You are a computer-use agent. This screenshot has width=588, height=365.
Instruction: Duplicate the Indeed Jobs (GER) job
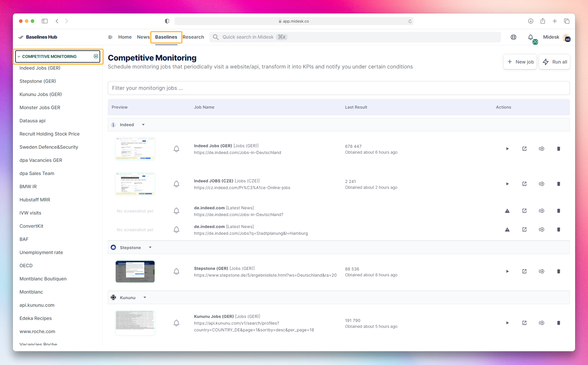[542, 149]
